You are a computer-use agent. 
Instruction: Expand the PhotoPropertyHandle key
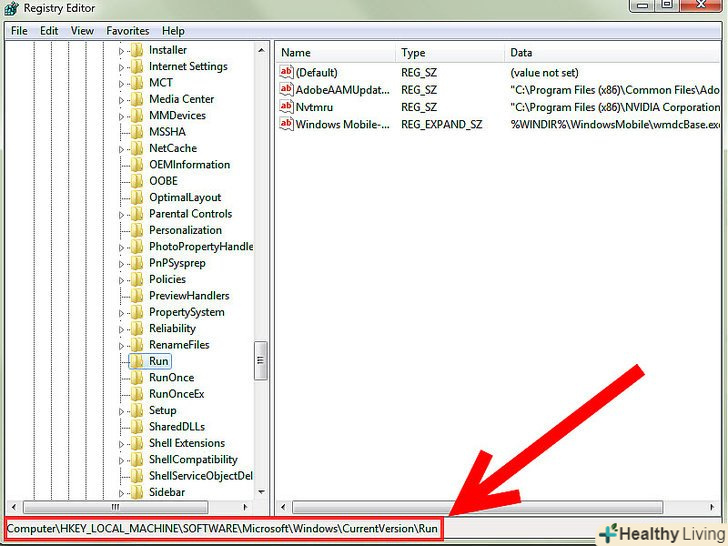[121, 247]
